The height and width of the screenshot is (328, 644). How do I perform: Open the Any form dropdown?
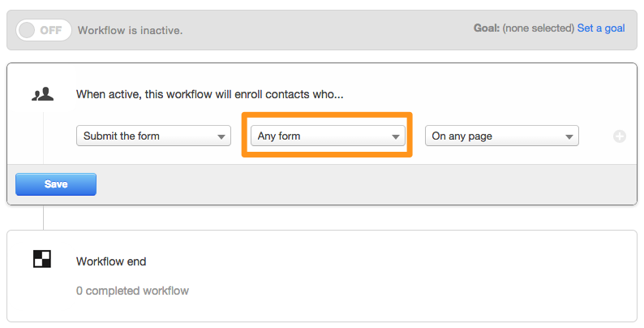[328, 136]
